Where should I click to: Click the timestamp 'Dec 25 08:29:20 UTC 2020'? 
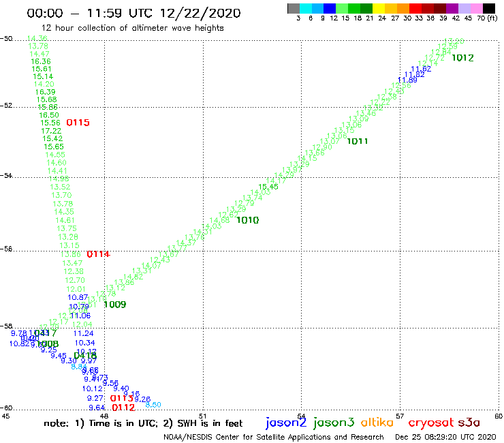pyautogui.click(x=445, y=438)
